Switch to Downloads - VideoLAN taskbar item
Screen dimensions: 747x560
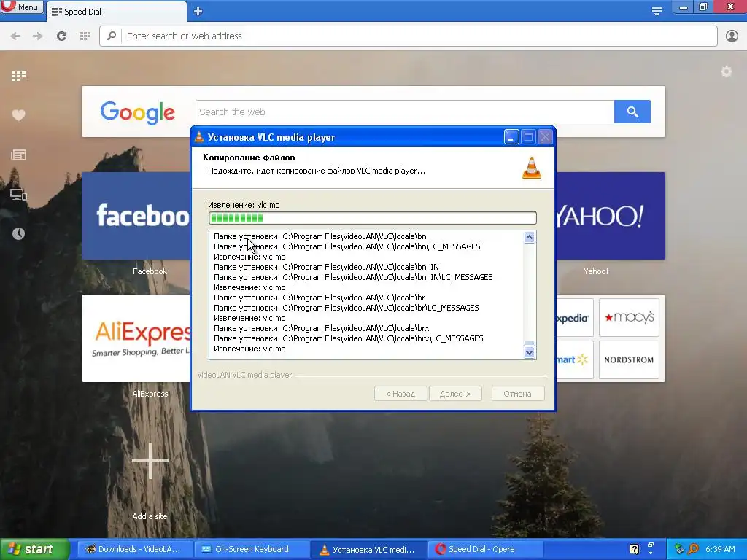(135, 549)
